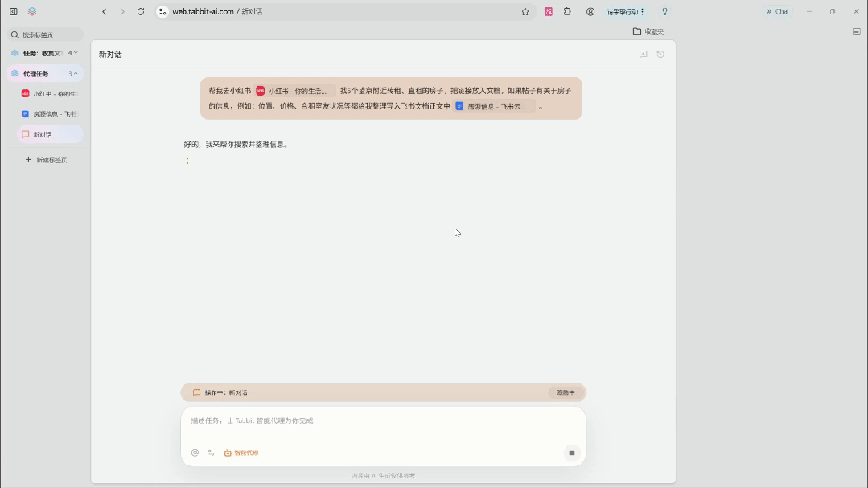Open browser extensions menu via puzzle icon
868x488 pixels.
tap(566, 11)
